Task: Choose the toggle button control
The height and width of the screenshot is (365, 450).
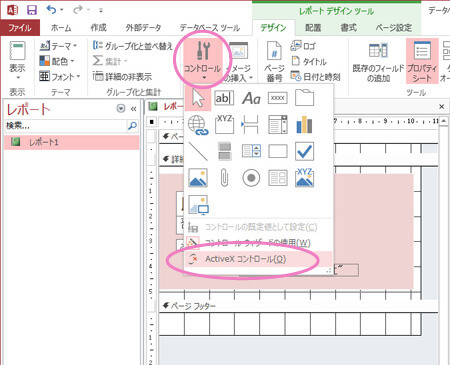Action: pos(224,151)
